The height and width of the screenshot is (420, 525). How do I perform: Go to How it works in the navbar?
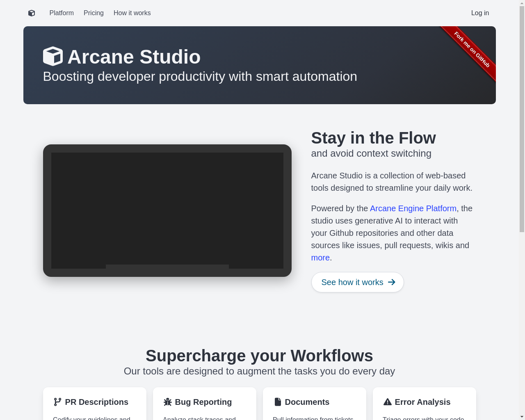[x=132, y=13]
